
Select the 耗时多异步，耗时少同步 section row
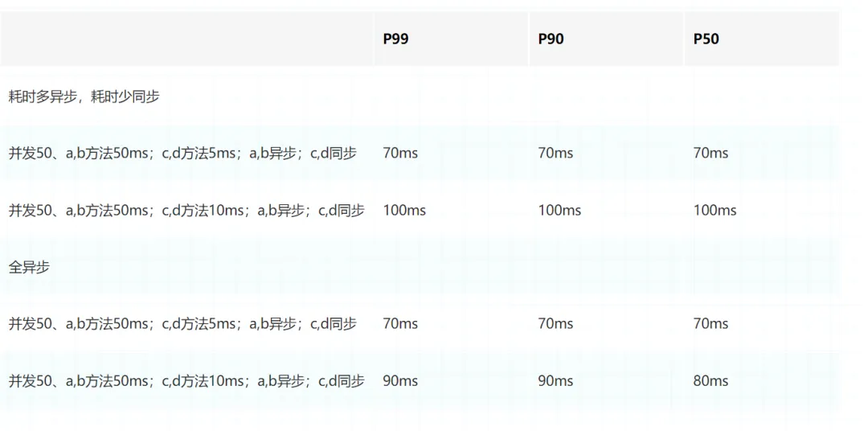(84, 96)
